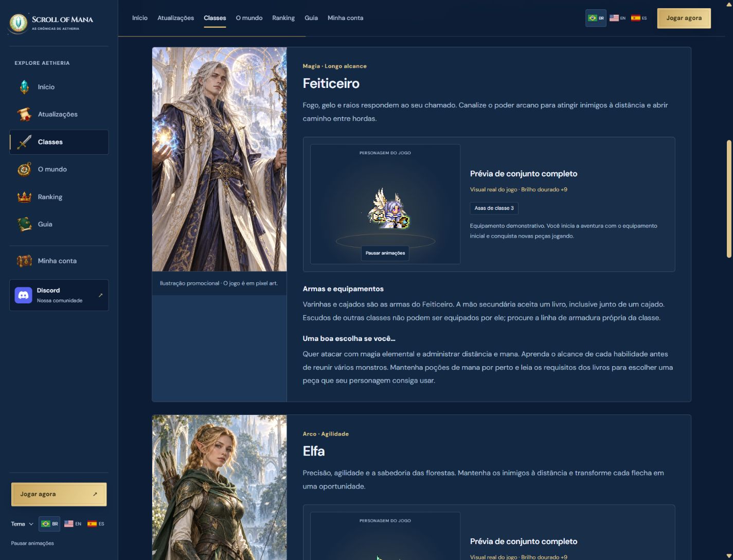Screen dimensions: 733x560
Task: Click the Scroll of Mana logo emblem
Action: pos(19,23)
